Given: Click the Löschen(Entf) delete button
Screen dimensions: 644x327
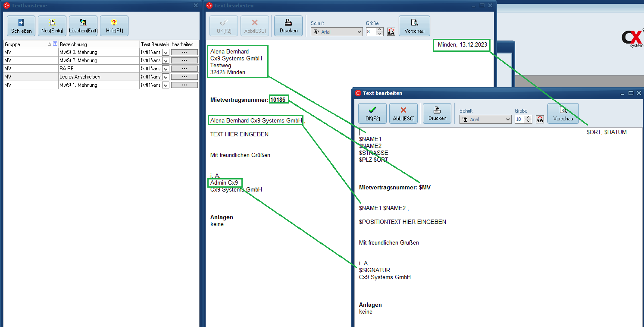Looking at the screenshot, I should (x=83, y=26).
